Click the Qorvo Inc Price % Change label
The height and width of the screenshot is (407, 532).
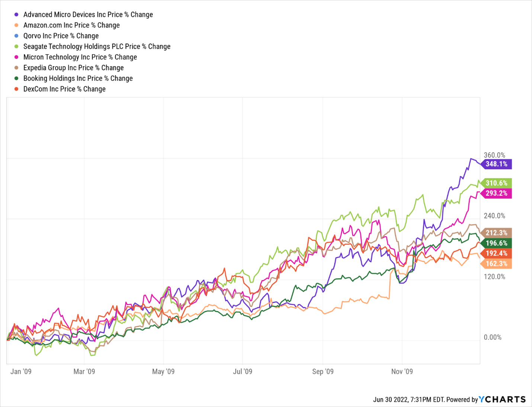[61, 36]
